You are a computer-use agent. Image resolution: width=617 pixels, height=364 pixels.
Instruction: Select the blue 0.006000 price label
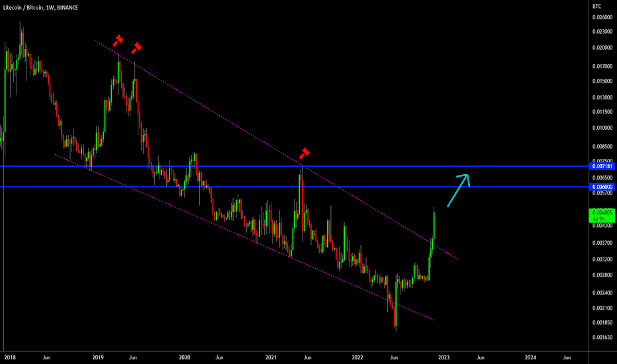click(602, 187)
